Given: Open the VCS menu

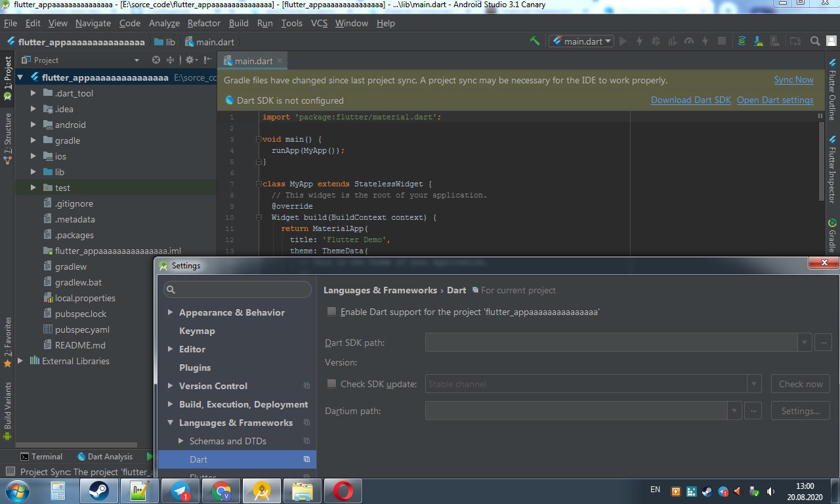Looking at the screenshot, I should [x=319, y=23].
